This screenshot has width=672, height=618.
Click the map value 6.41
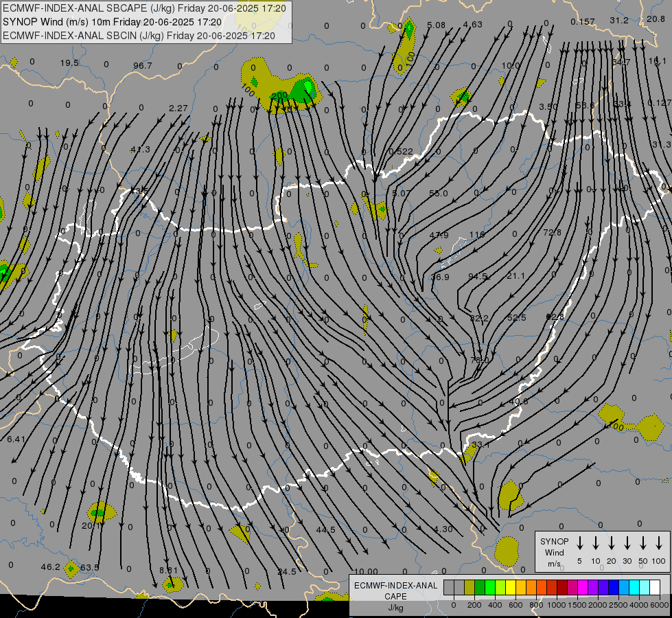point(16,439)
